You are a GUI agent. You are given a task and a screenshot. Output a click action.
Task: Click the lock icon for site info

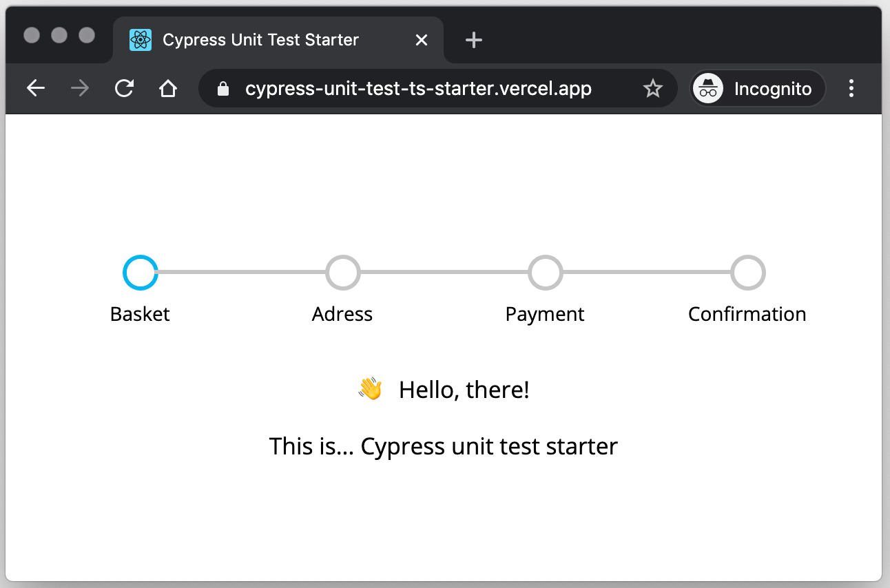(x=222, y=89)
